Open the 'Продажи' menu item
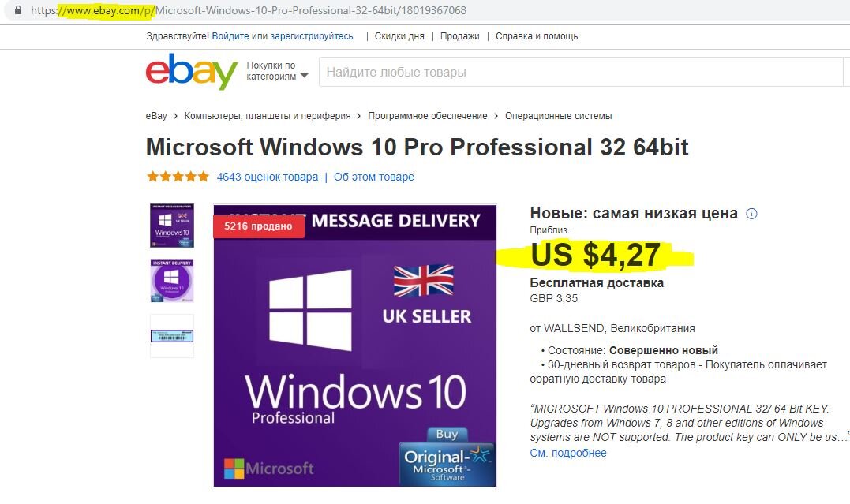 tap(459, 36)
